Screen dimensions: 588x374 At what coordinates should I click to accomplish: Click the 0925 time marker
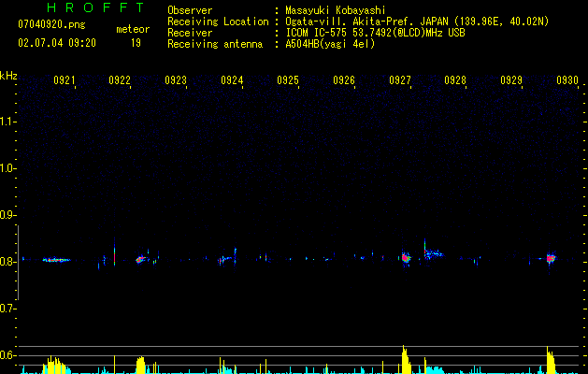coord(288,79)
